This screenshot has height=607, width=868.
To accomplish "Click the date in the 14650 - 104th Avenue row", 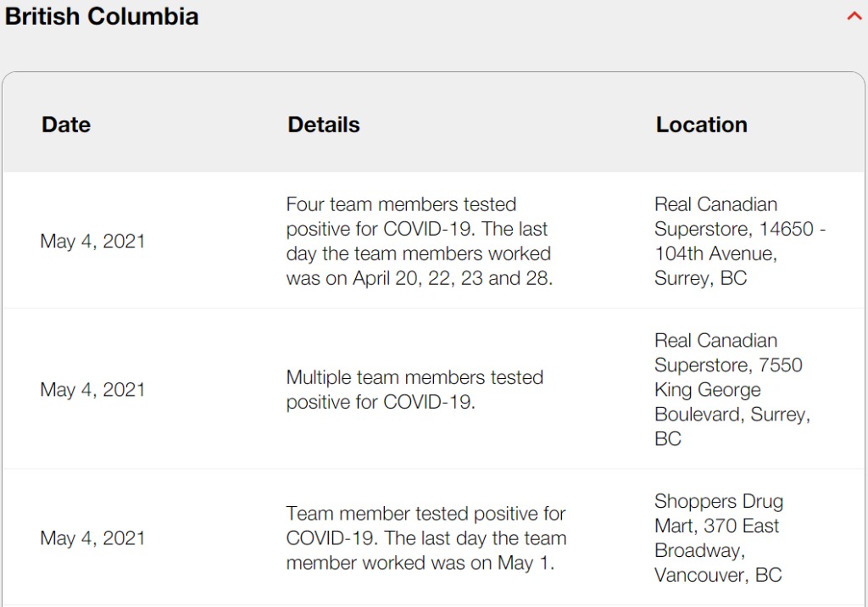I will click(92, 241).
